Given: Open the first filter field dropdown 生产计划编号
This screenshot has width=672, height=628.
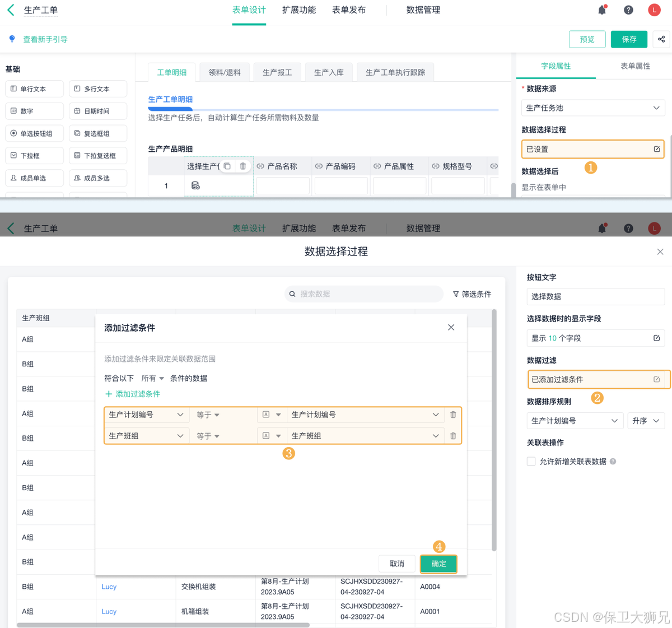Looking at the screenshot, I should (146, 415).
